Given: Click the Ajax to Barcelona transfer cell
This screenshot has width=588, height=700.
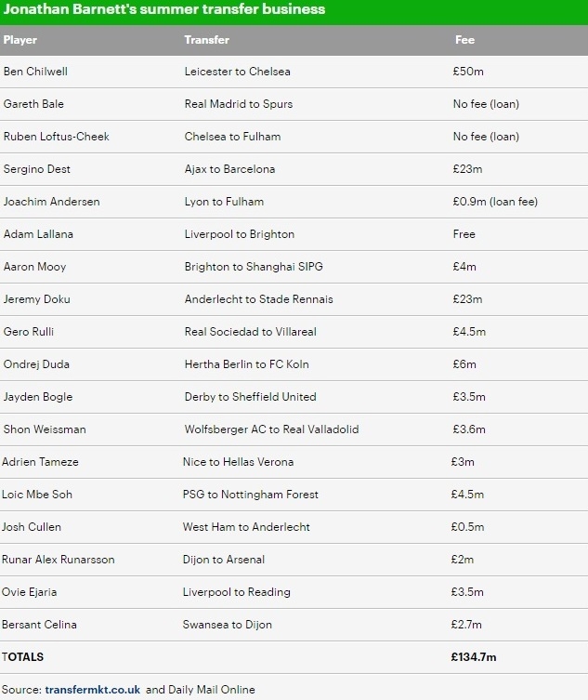Looking at the screenshot, I should click(x=229, y=169).
